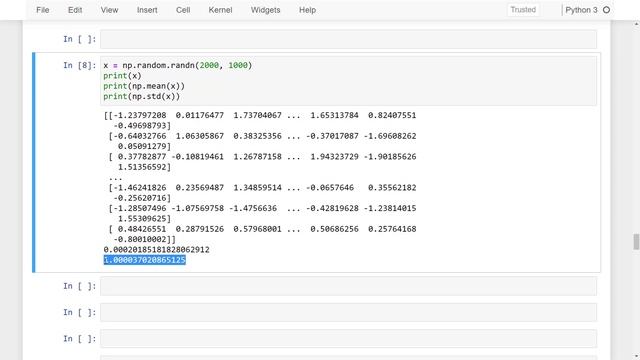
Task: Click the np.random.randn code line
Action: tap(178, 65)
